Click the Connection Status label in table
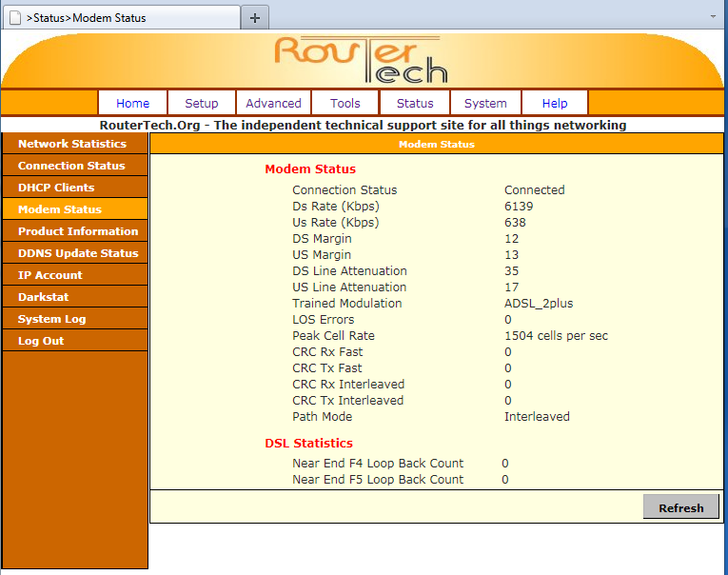Image resolution: width=728 pixels, height=575 pixels. (344, 190)
